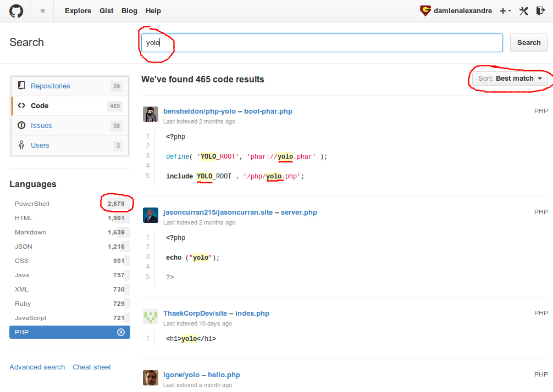This screenshot has height=392, width=553.
Task: Open Repositories results via its book icon
Action: 21,86
